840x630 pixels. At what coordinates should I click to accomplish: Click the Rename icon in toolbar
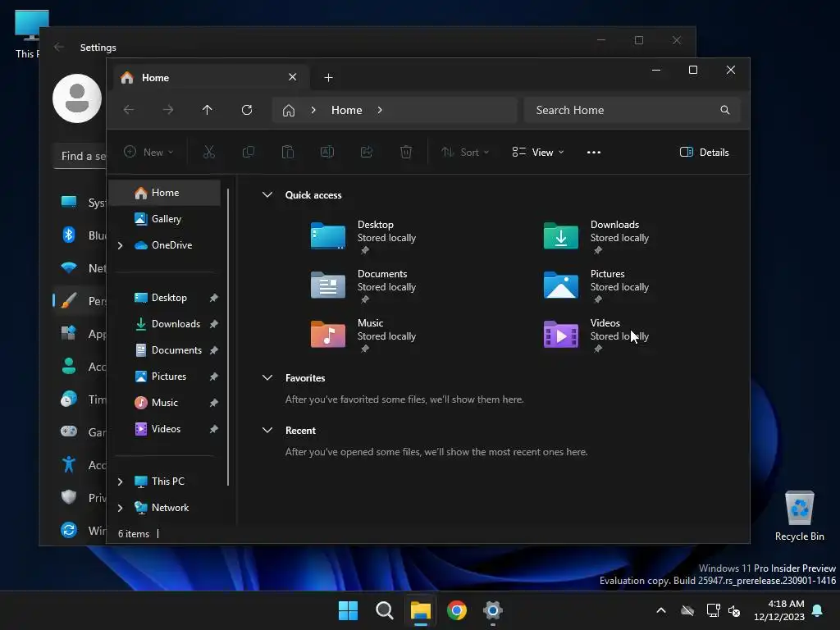(326, 152)
